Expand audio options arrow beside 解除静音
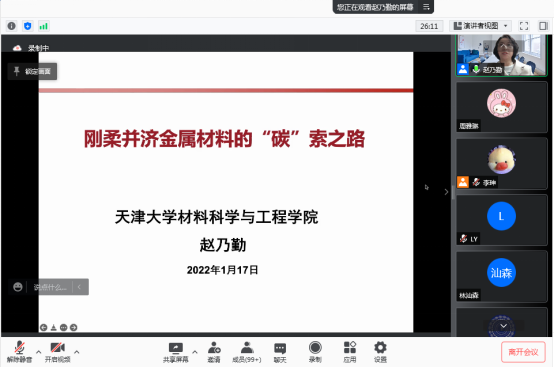 pos(39,352)
